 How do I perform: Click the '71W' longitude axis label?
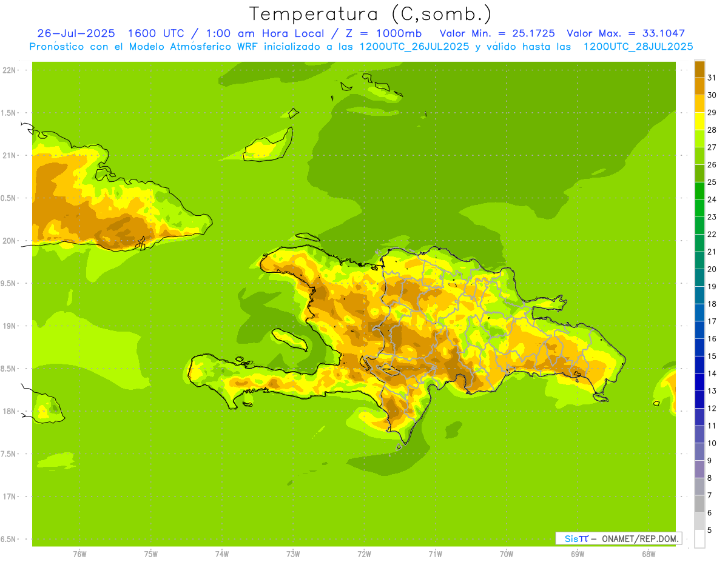tap(435, 554)
